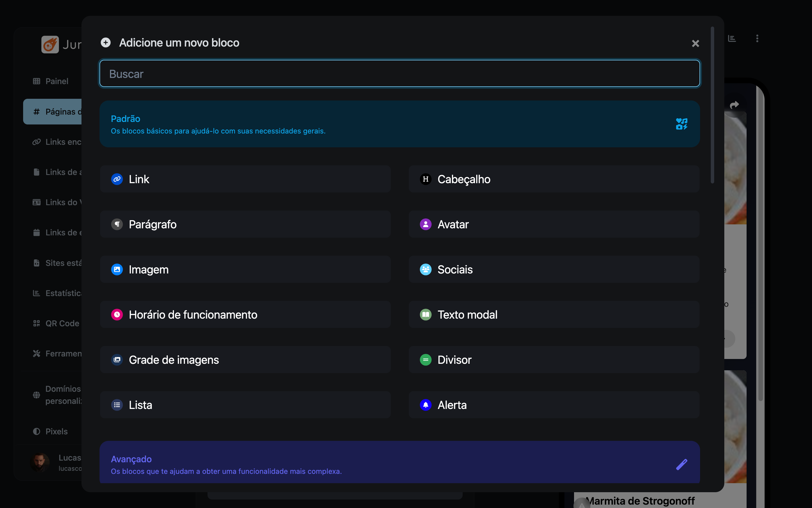
Task: Insert a Grade de imagens block
Action: point(245,360)
